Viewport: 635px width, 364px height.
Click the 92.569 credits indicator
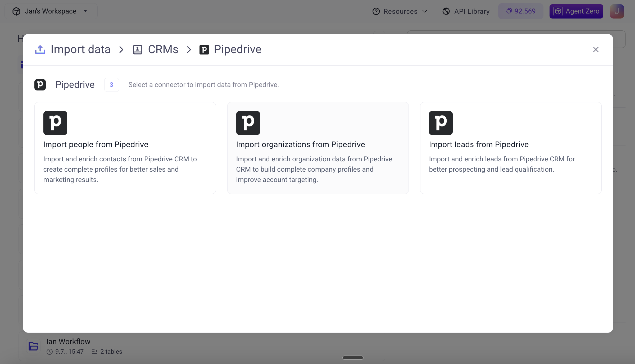pos(520,11)
